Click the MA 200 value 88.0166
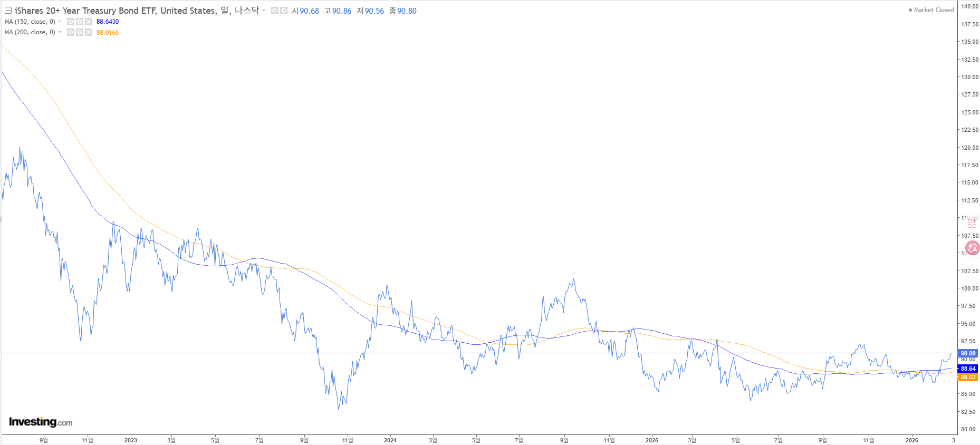 (x=108, y=33)
